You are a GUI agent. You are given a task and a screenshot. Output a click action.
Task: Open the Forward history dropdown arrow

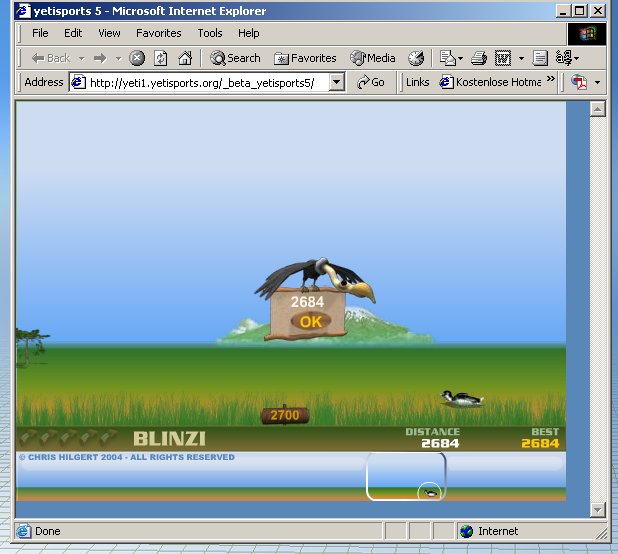click(118, 59)
